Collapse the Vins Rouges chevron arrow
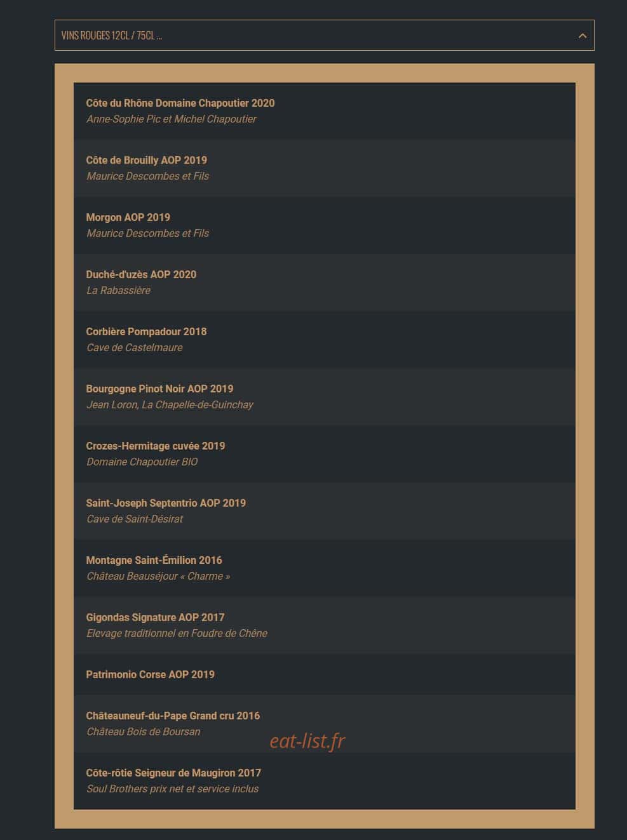 582,36
